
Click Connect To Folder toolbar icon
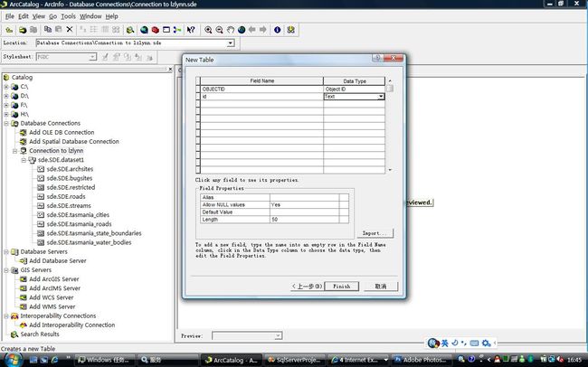(23, 30)
